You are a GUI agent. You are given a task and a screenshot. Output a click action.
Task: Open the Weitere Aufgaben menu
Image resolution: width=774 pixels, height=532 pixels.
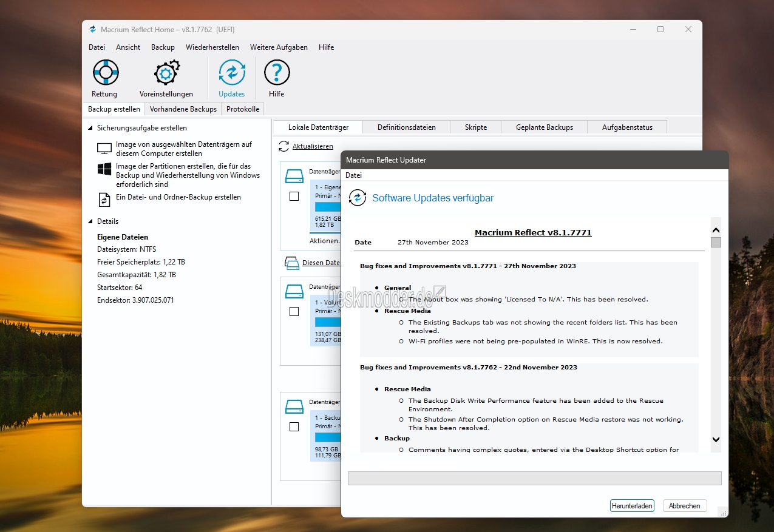279,47
